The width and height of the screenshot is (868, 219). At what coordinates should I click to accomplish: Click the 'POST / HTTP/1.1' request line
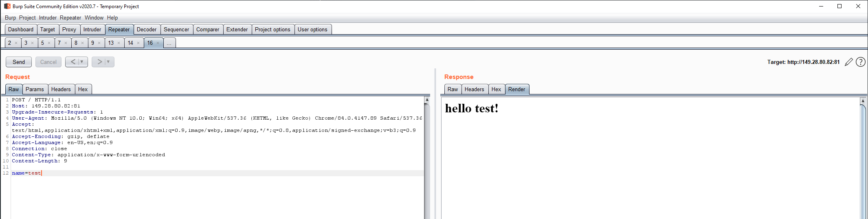pyautogui.click(x=36, y=100)
